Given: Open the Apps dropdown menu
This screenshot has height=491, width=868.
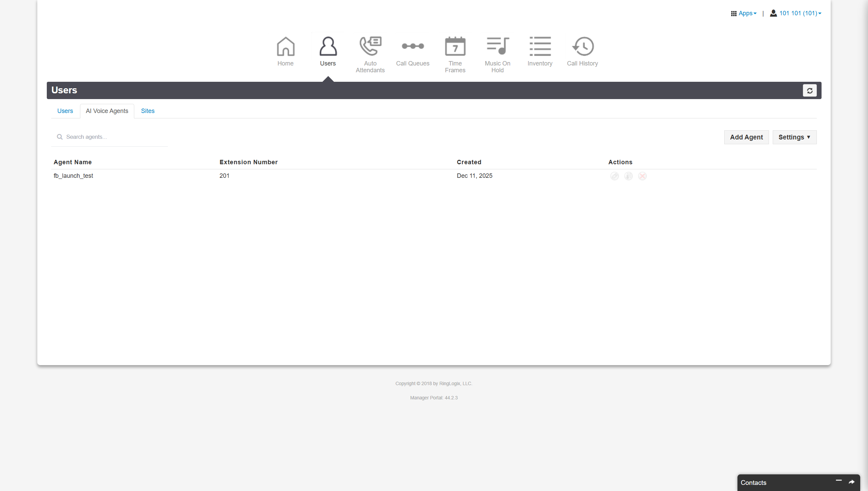Looking at the screenshot, I should pos(744,13).
